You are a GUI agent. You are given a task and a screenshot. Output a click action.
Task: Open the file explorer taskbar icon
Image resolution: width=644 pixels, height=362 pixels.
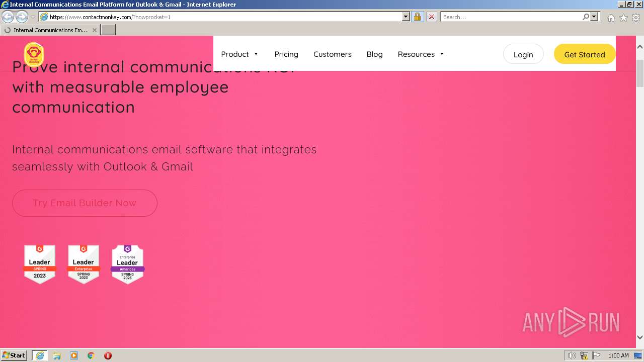(57, 355)
